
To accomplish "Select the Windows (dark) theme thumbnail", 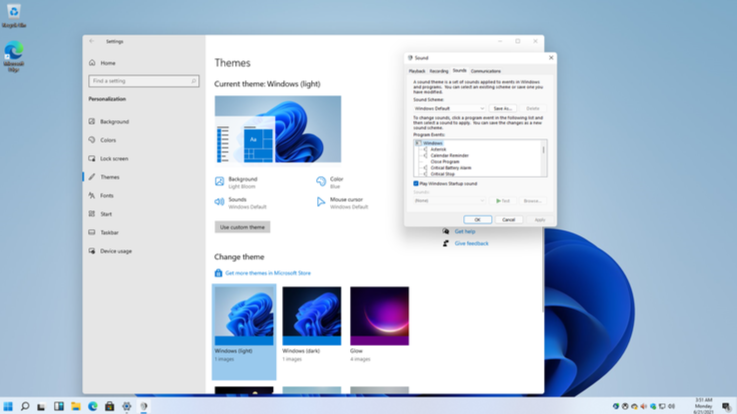I will pyautogui.click(x=312, y=316).
